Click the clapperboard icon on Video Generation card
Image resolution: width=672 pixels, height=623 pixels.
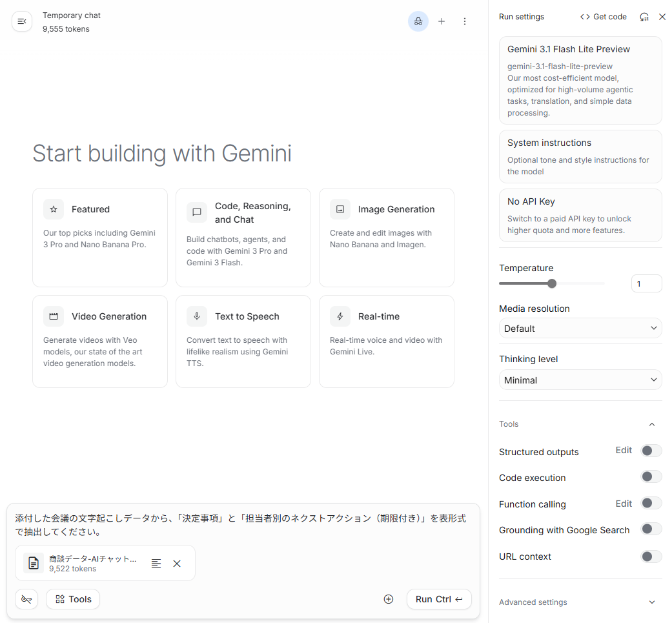click(54, 316)
